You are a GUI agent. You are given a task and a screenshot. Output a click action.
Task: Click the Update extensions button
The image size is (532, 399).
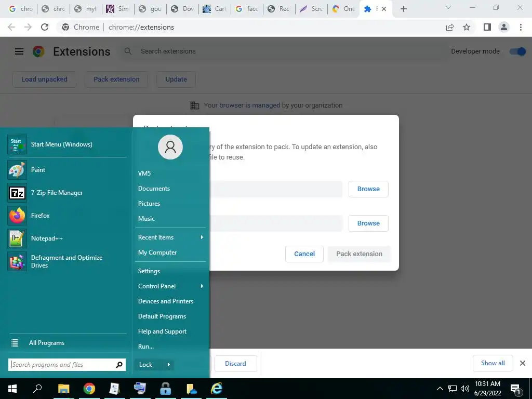tap(176, 79)
